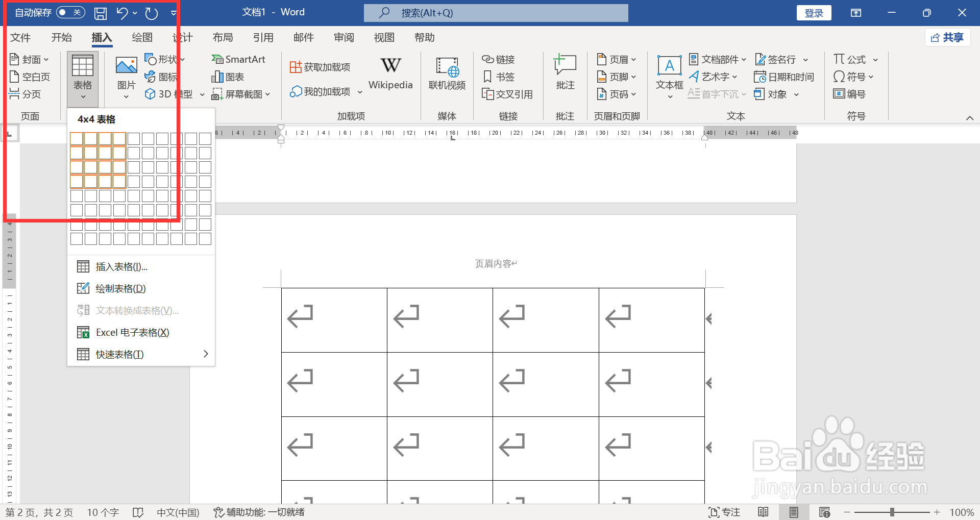Click the 共享 share button
The width and height of the screenshot is (980, 520).
click(x=947, y=37)
